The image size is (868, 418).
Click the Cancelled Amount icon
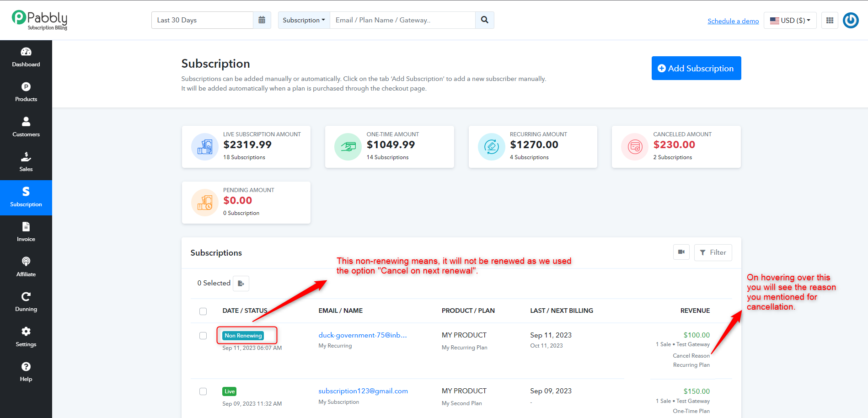(x=635, y=147)
